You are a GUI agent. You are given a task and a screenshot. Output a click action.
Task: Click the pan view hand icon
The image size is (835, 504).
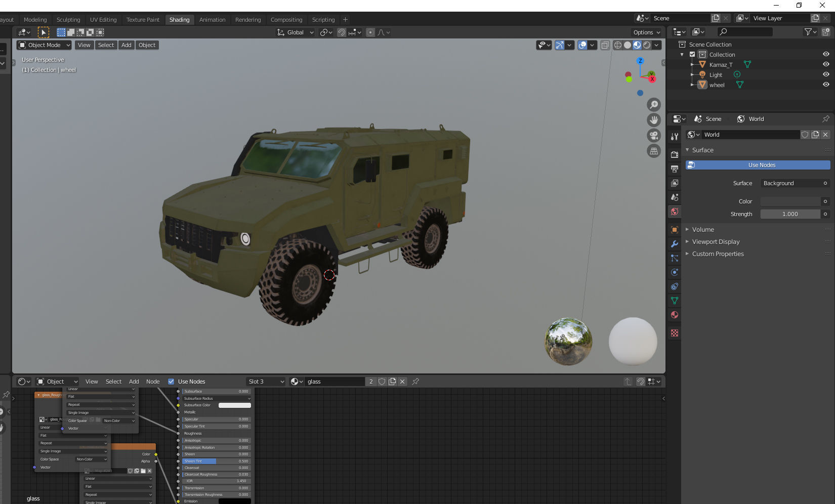pyautogui.click(x=654, y=120)
